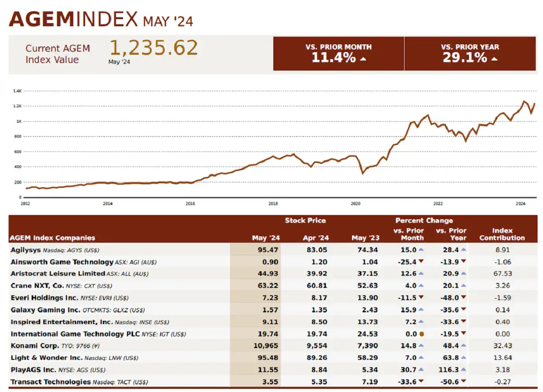The width and height of the screenshot is (543, 392).
Task: Select PlayAGS May '23 price 5.34
Action: [370, 370]
